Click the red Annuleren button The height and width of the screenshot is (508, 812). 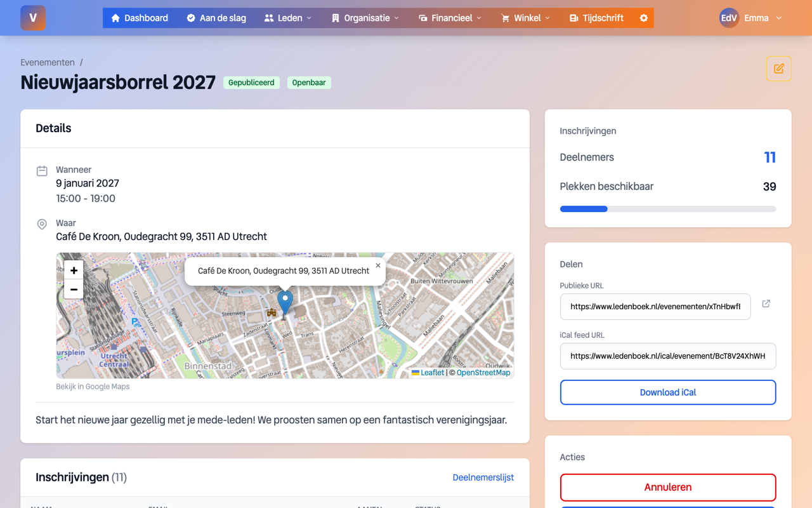[668, 487]
